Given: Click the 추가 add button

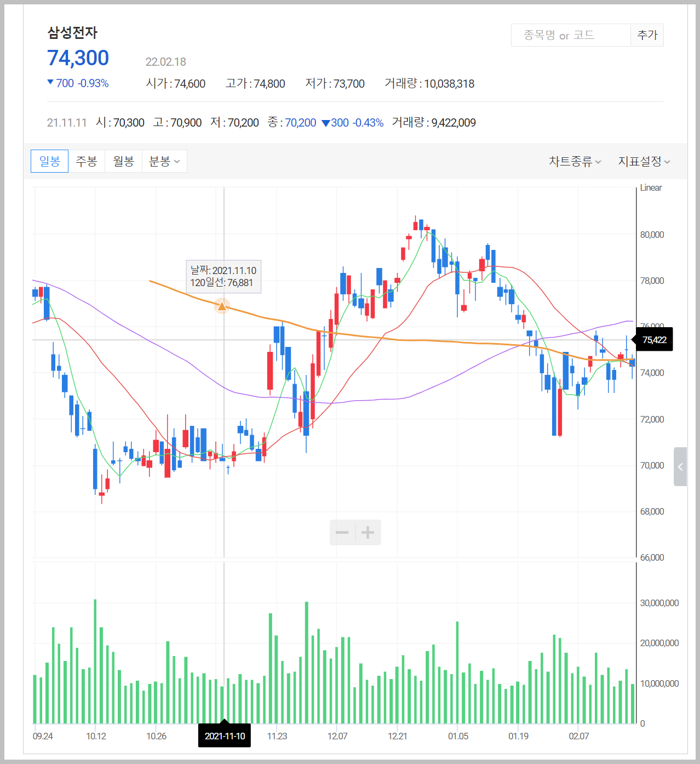Looking at the screenshot, I should tap(647, 35).
